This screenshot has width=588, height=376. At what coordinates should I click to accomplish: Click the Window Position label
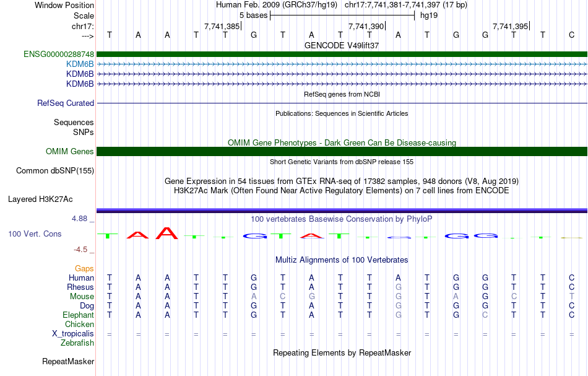point(64,5)
